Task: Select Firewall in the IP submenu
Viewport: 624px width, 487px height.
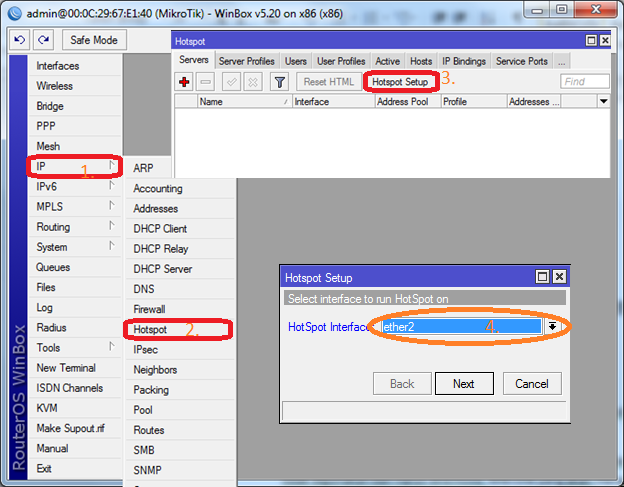Action: coord(180,309)
